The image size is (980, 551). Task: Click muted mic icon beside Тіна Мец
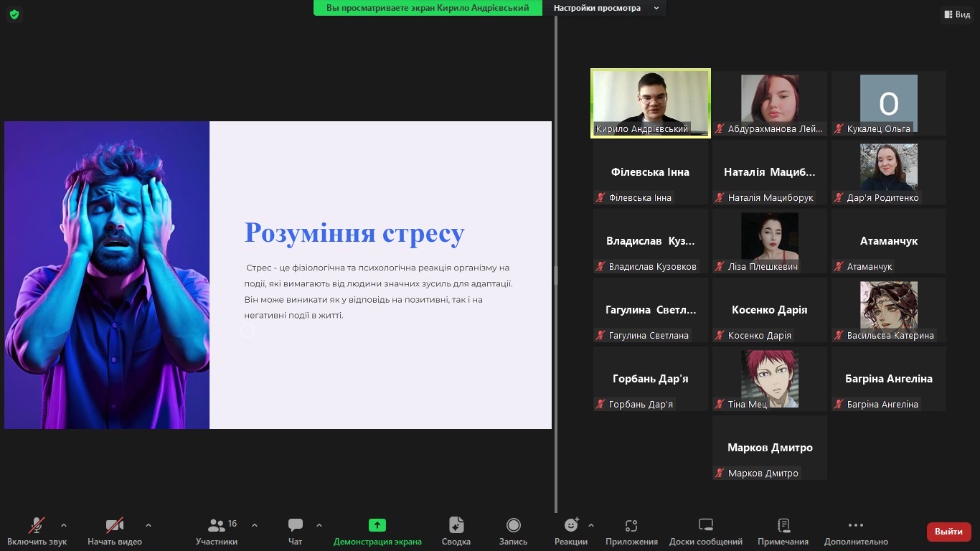(x=720, y=405)
